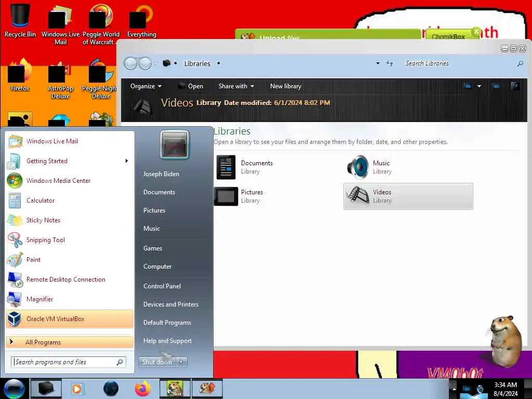532x399 pixels.
Task: Open Remote Desktop Connection
Action: (x=70, y=279)
